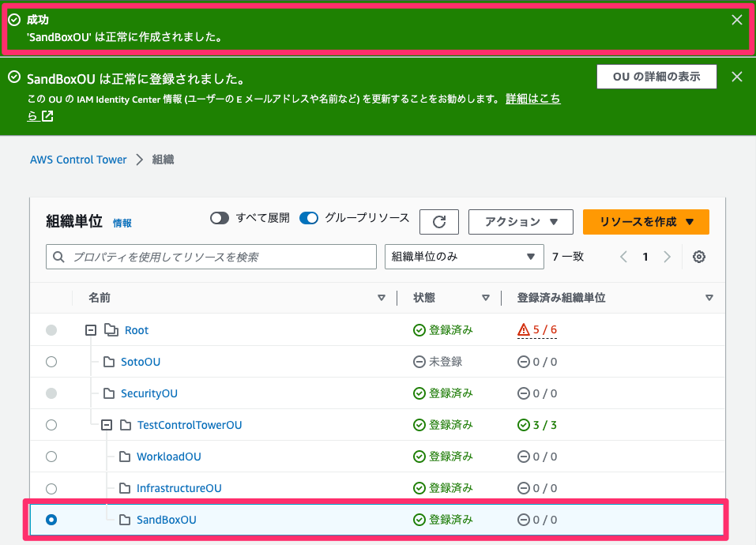Image resolution: width=756 pixels, height=545 pixels.
Task: Dismiss the SandBoxOU registration notification
Action: click(736, 77)
